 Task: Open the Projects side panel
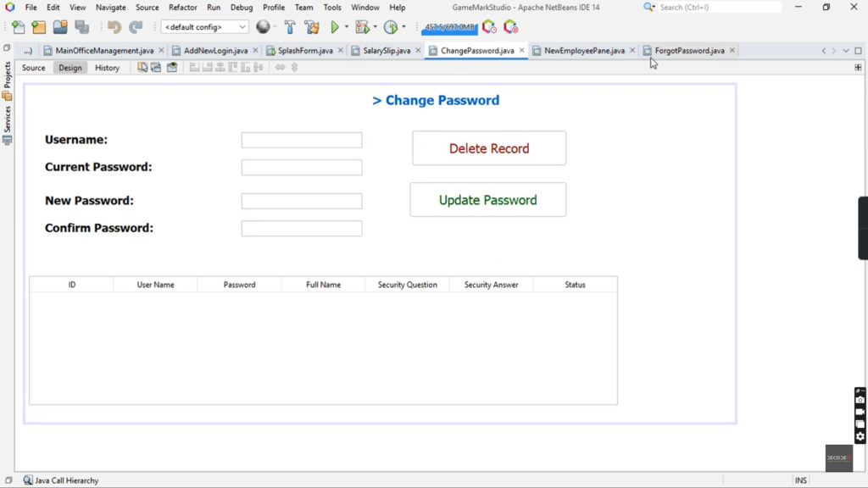click(x=7, y=80)
